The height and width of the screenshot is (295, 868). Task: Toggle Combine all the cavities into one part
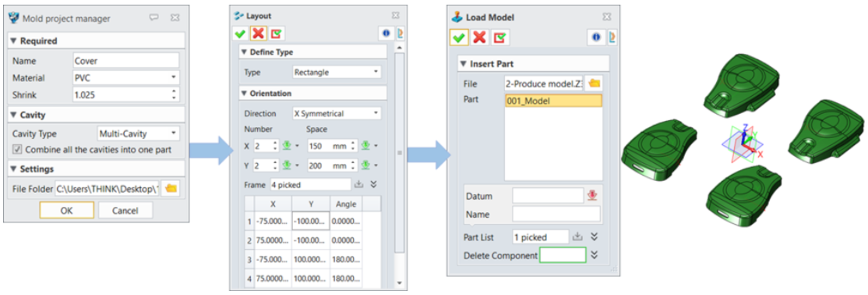[17, 149]
